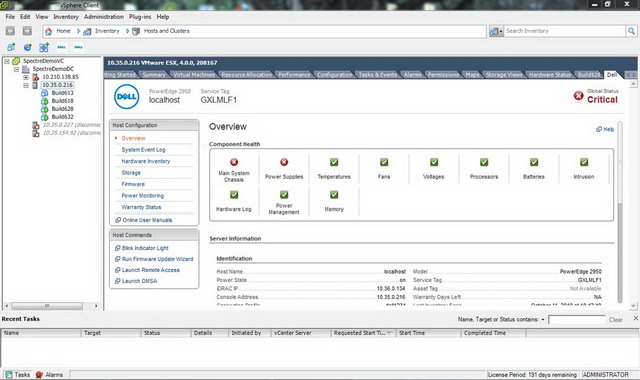
Task: Click the Temperatures health check icon
Action: point(334,162)
